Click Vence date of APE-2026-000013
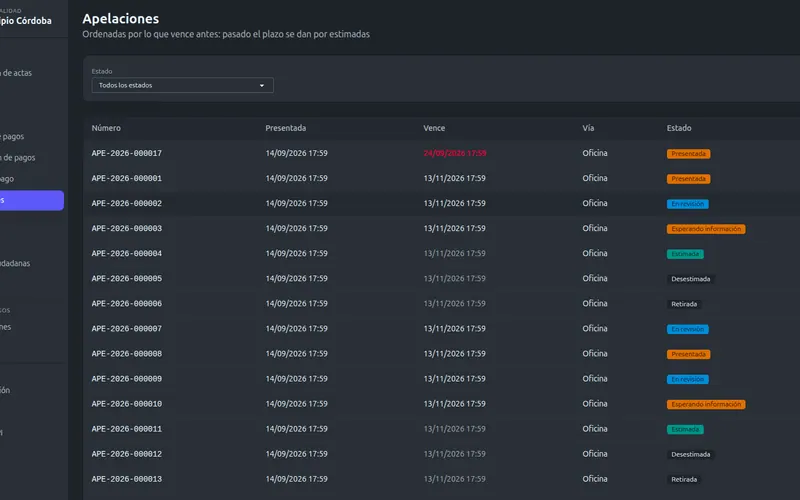This screenshot has height=500, width=800. (x=455, y=479)
